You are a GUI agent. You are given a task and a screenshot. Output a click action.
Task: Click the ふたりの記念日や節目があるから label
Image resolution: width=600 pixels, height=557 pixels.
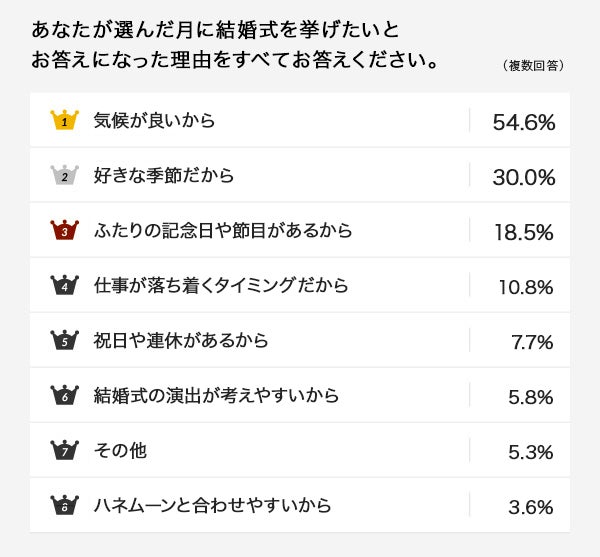[x=222, y=231]
